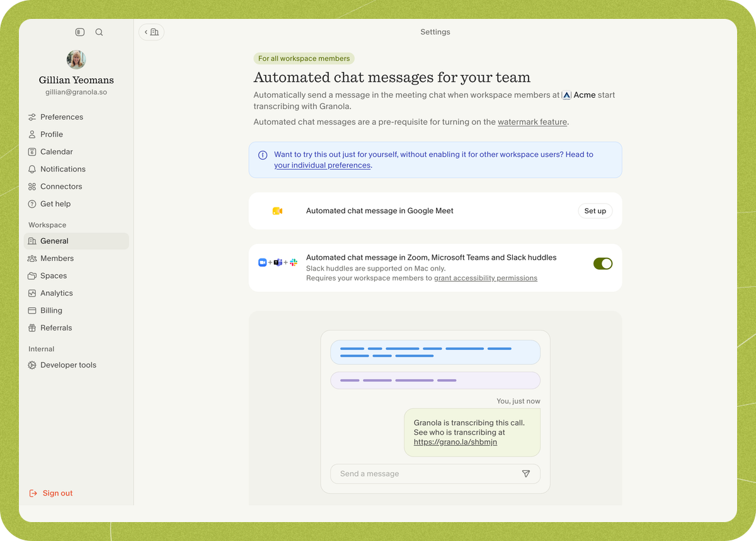Open the watermark feature link
Image resolution: width=756 pixels, height=541 pixels.
pos(532,122)
